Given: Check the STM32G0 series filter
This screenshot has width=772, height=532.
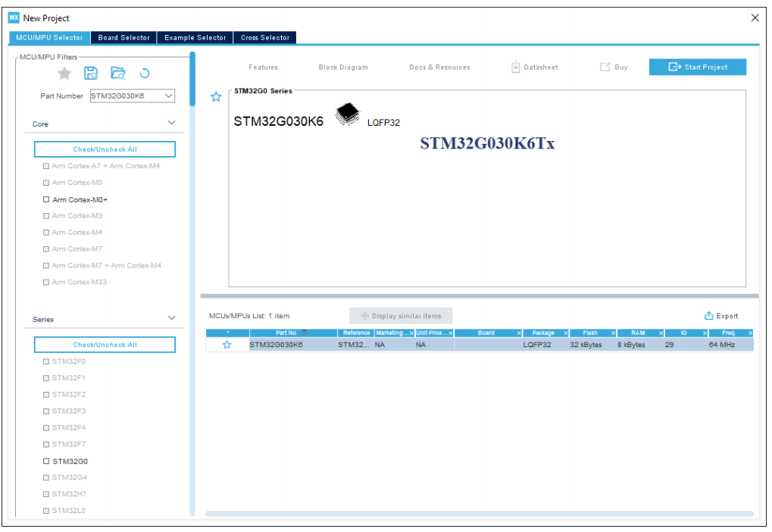Looking at the screenshot, I should coord(46,461).
